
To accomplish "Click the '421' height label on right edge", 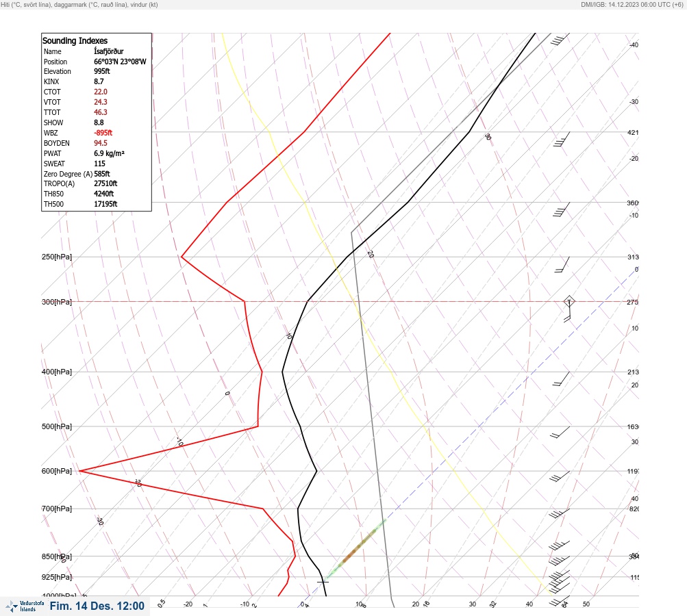I will [x=633, y=132].
